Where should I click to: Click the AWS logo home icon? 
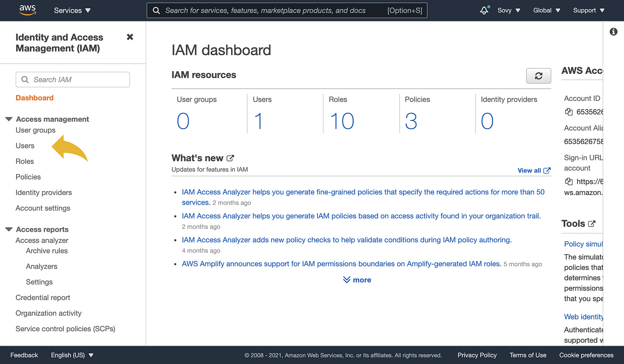pyautogui.click(x=28, y=10)
